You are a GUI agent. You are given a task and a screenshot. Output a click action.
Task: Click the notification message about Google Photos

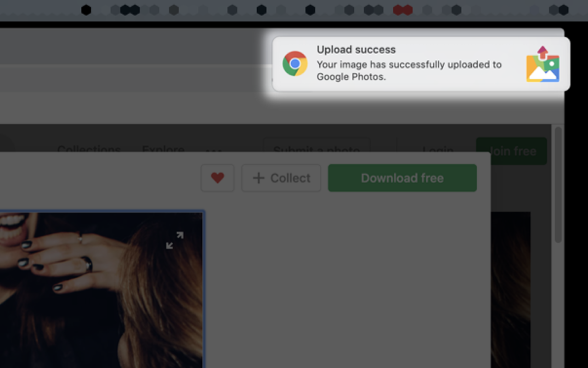point(409,70)
